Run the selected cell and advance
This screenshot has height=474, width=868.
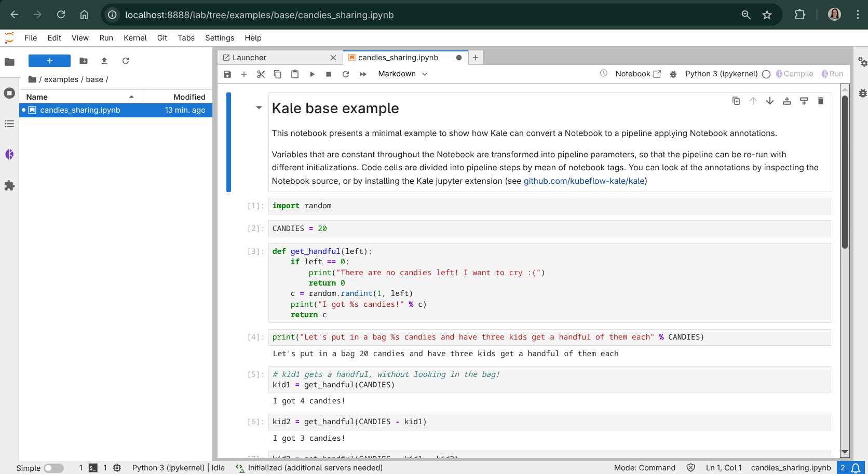click(312, 74)
